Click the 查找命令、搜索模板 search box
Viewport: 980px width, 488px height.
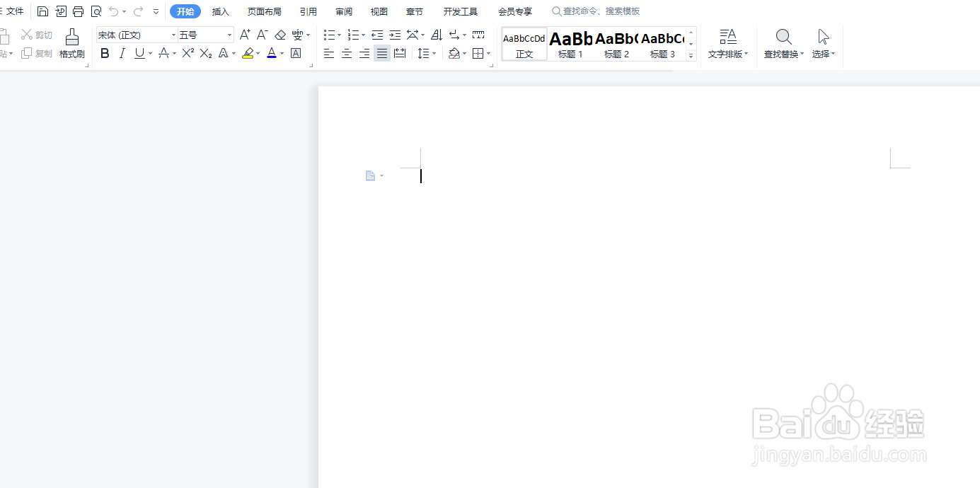click(x=596, y=11)
